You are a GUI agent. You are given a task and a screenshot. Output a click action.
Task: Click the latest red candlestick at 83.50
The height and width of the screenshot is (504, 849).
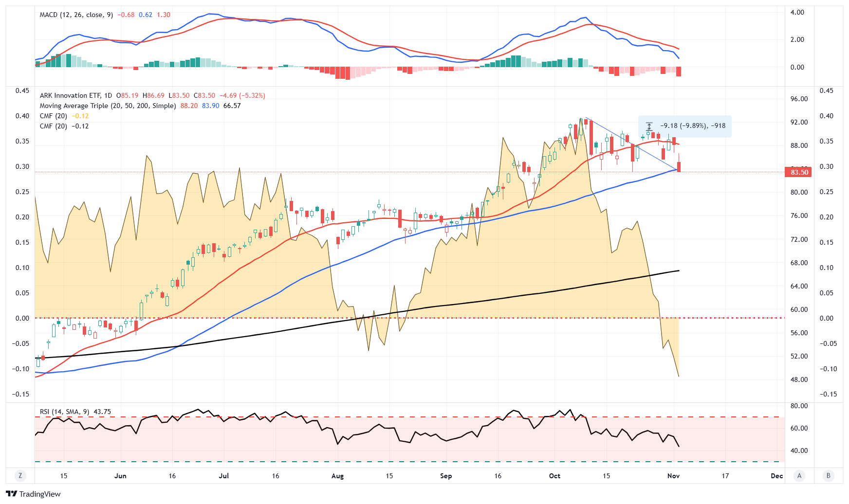point(679,167)
